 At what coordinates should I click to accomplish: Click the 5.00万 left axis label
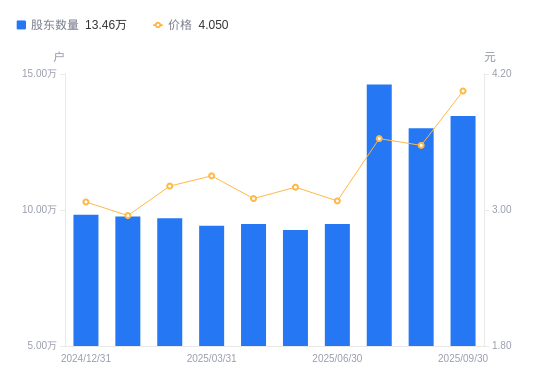42,345
